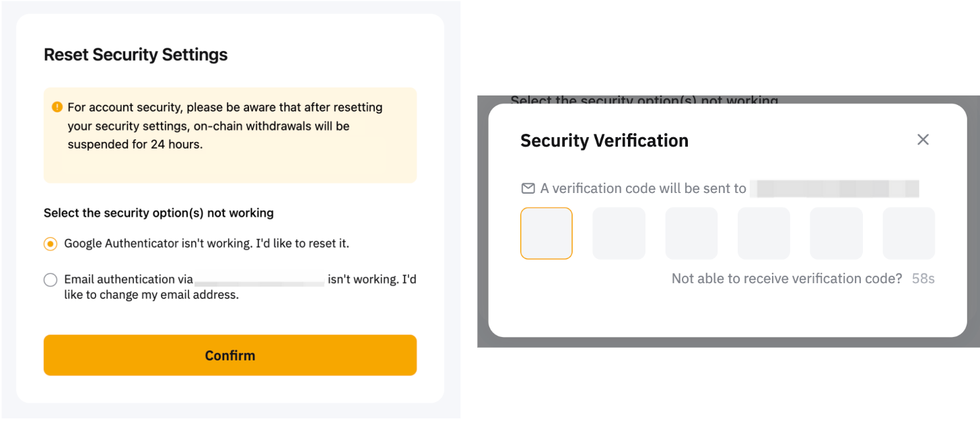Screen dimensions: 980x421
Task: Click the 24-hour withdrawal suspension notice text
Action: pyautogui.click(x=225, y=126)
